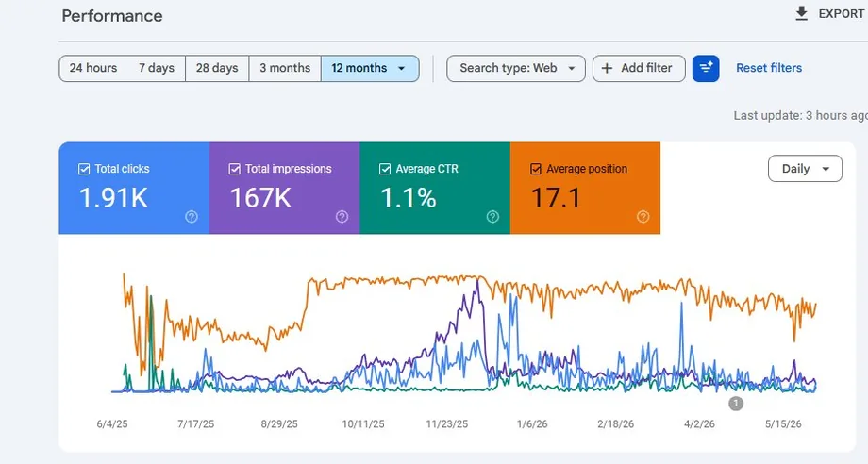868x464 pixels.
Task: Click the Reset filters link
Action: pos(769,68)
